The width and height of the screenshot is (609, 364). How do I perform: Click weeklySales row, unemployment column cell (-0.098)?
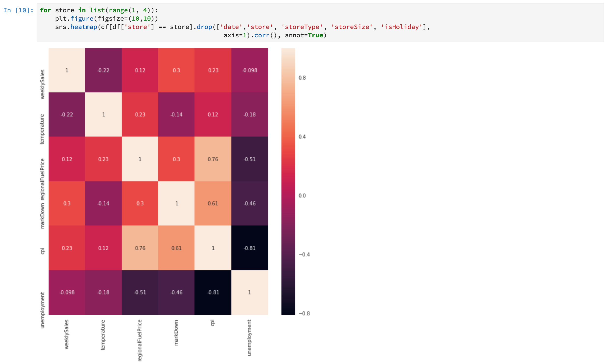[249, 70]
